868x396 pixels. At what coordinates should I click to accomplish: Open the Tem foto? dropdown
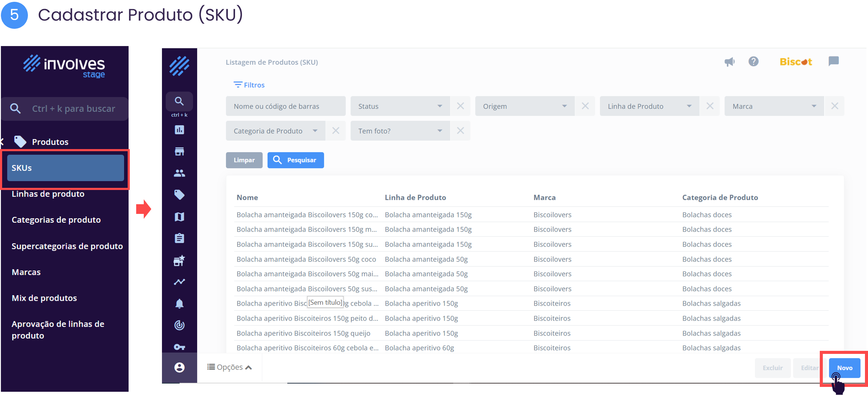(x=400, y=131)
